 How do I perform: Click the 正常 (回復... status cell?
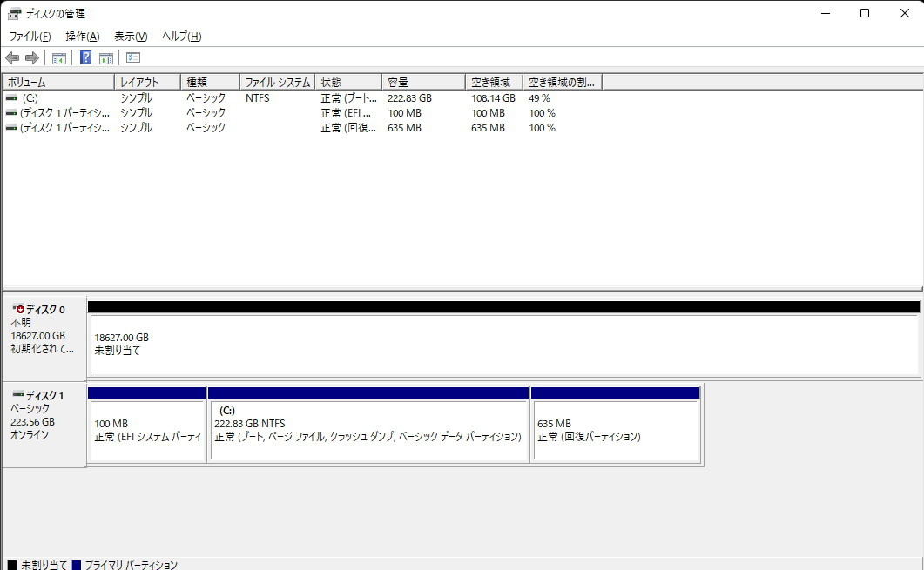pos(348,128)
